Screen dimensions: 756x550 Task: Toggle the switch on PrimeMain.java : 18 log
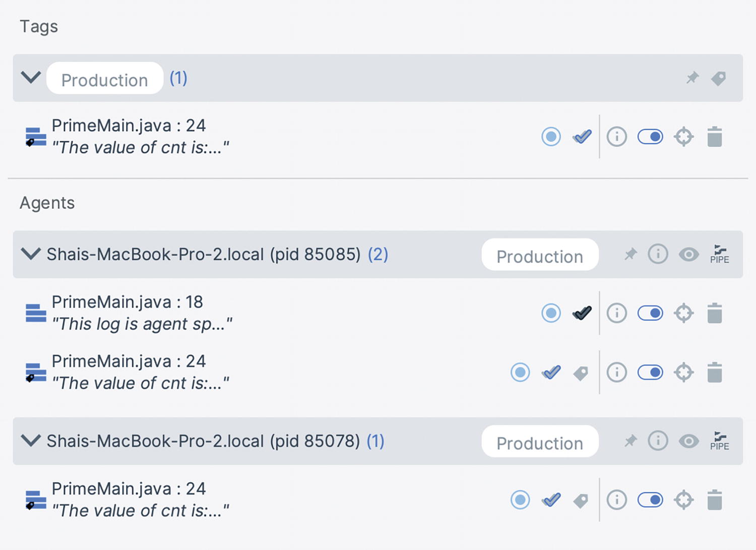point(650,313)
